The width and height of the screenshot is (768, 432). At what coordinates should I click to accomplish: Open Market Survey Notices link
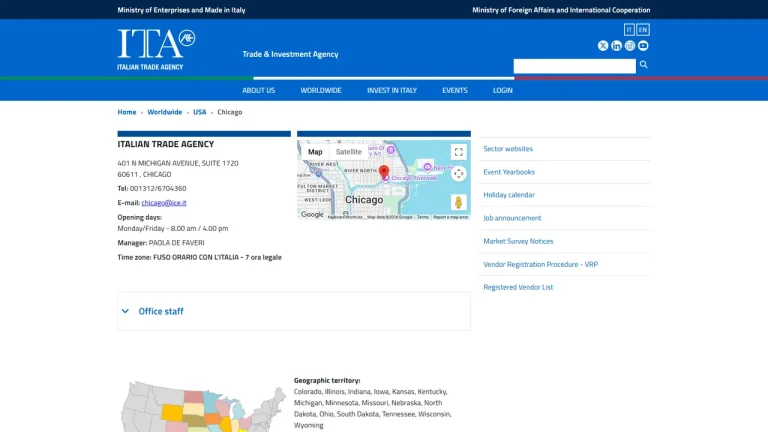518,241
